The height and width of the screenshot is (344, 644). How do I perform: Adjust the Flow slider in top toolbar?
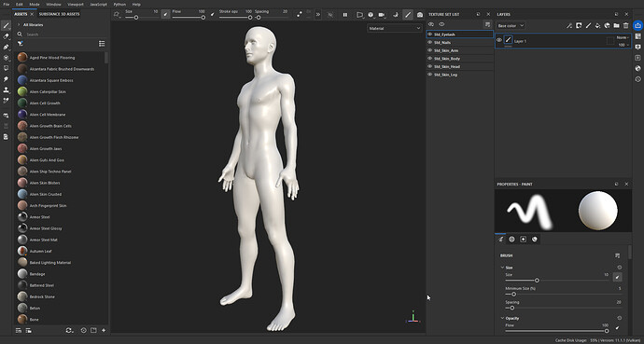[x=189, y=18]
